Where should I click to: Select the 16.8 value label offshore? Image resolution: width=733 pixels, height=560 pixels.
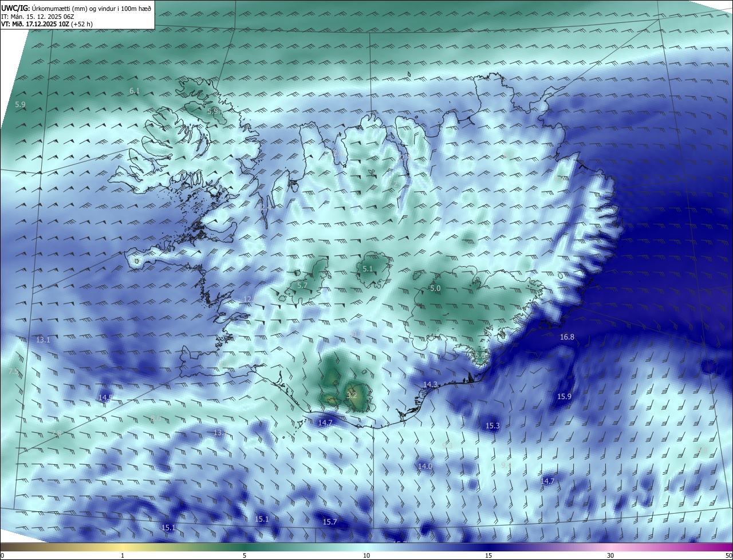(x=567, y=337)
